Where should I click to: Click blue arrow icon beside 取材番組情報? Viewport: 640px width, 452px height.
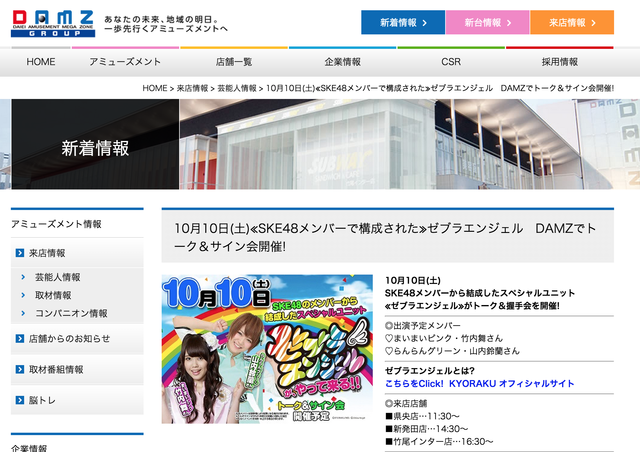click(20, 370)
